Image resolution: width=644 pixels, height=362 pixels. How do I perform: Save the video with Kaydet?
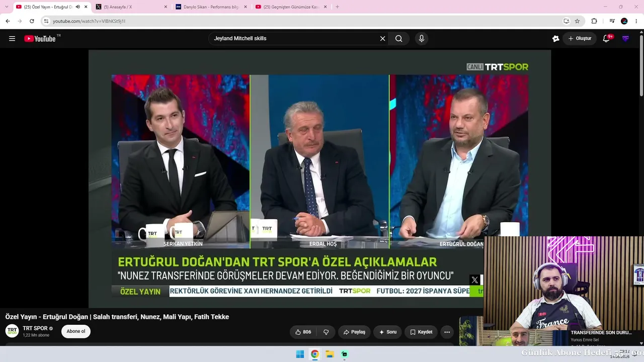421,332
